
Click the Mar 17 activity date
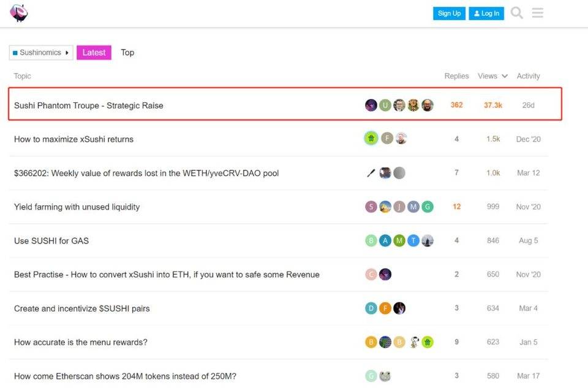point(528,376)
